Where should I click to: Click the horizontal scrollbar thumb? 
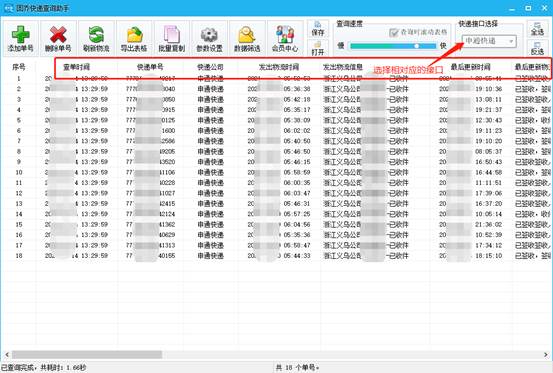point(87,354)
